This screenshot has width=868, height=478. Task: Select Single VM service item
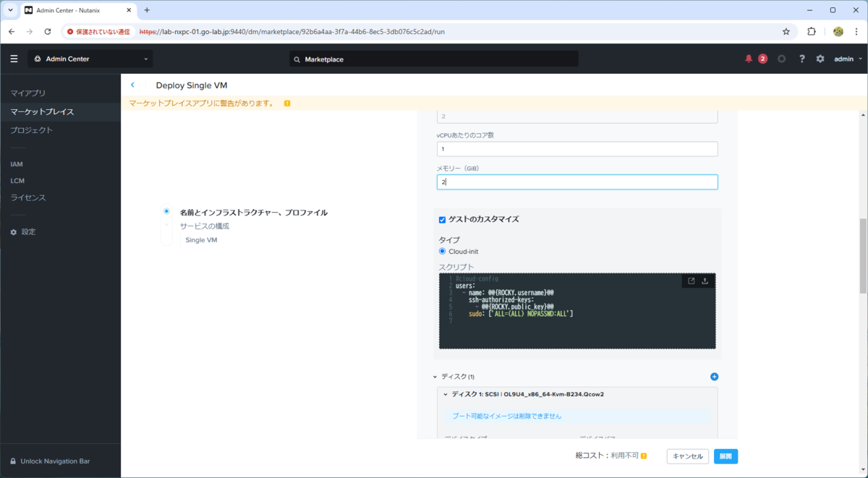pos(201,240)
